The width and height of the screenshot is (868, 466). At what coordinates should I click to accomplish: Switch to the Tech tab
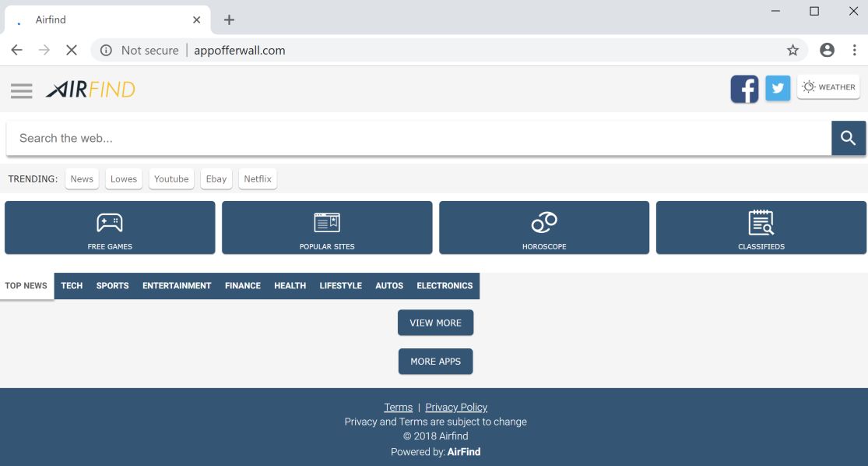click(x=72, y=286)
